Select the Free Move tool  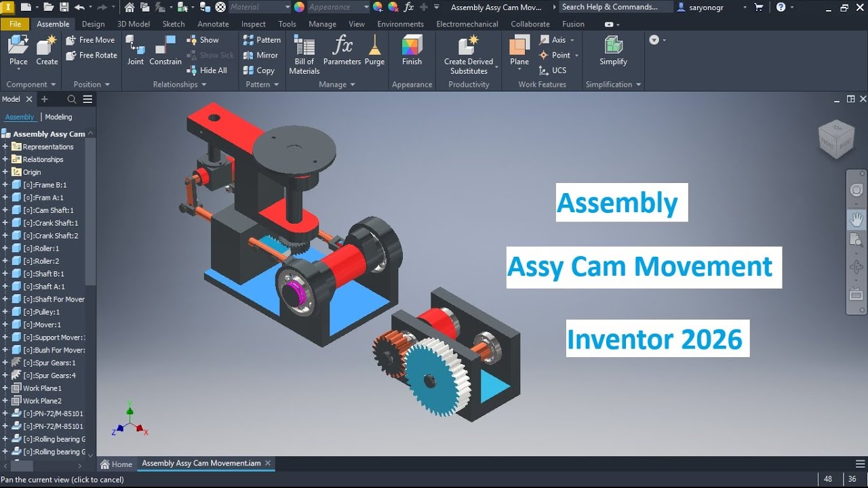tap(90, 40)
